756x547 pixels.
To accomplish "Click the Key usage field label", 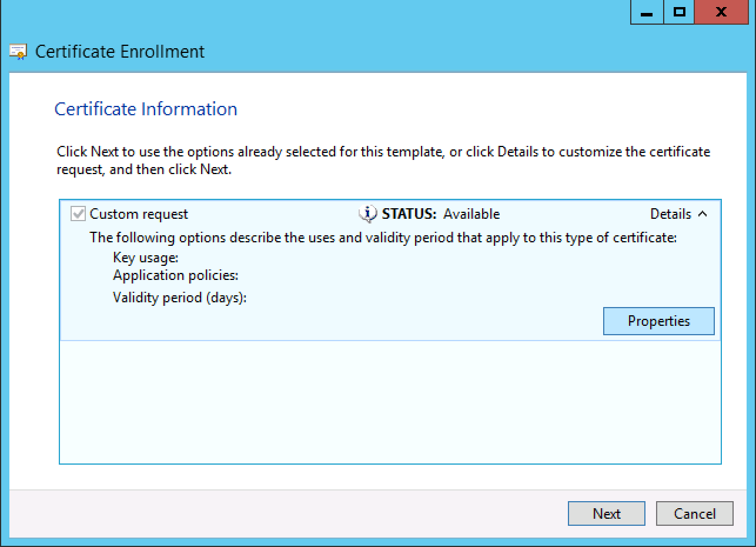I will pyautogui.click(x=145, y=258).
